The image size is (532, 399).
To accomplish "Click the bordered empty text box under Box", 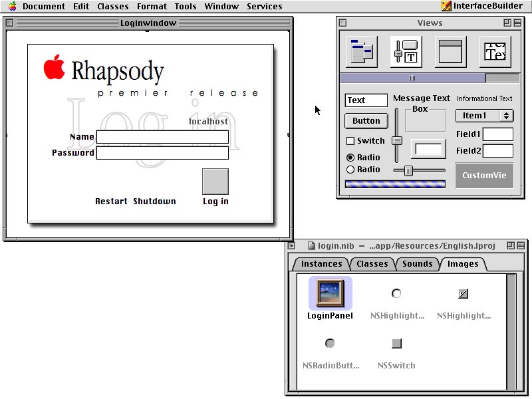I will click(x=428, y=149).
